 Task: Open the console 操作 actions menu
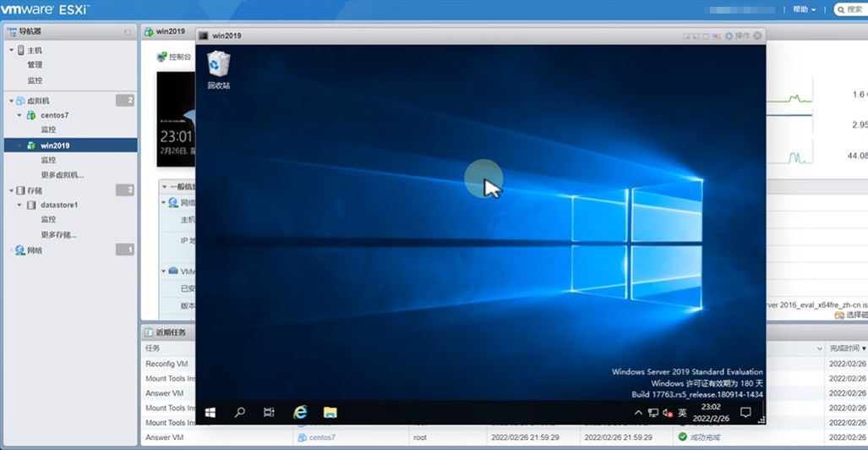click(737, 36)
